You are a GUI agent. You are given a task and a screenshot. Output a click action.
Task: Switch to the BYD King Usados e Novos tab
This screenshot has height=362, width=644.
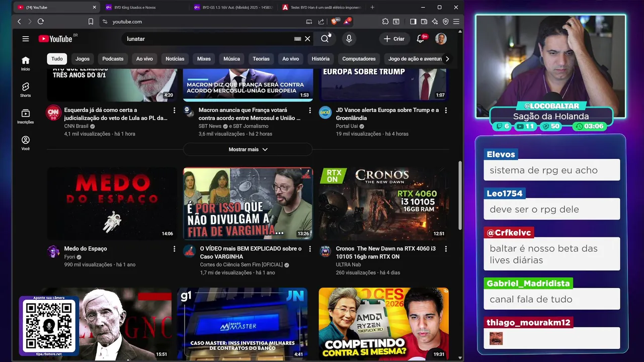(145, 8)
